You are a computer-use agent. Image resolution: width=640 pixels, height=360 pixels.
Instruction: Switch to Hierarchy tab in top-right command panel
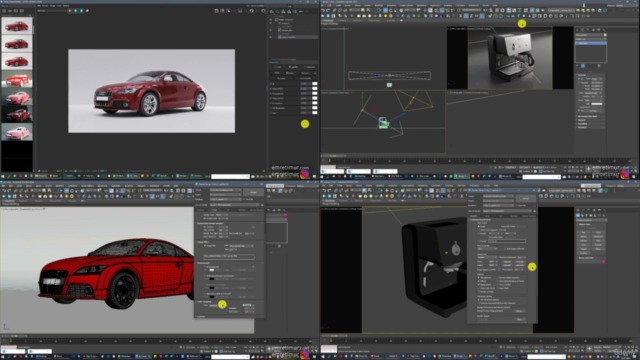point(589,30)
